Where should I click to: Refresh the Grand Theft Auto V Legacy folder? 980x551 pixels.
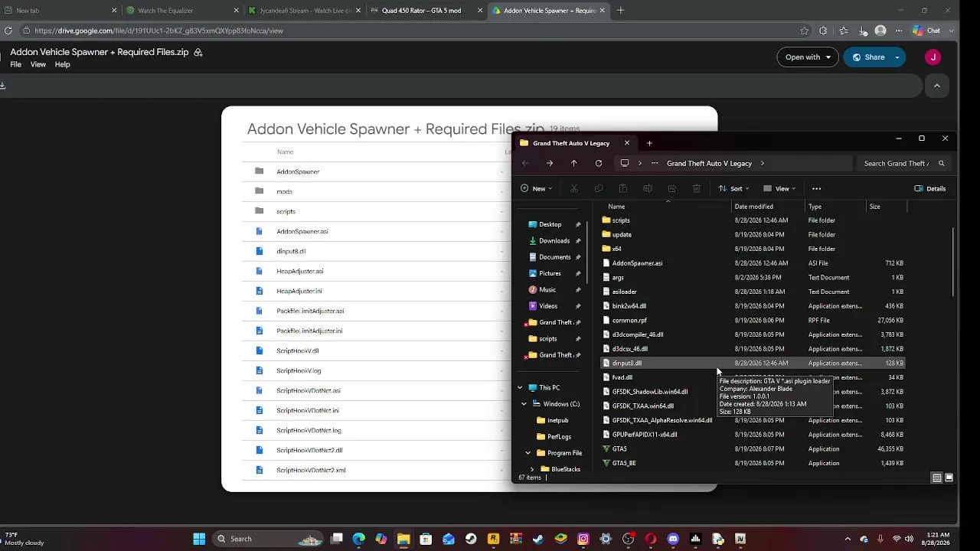point(599,163)
